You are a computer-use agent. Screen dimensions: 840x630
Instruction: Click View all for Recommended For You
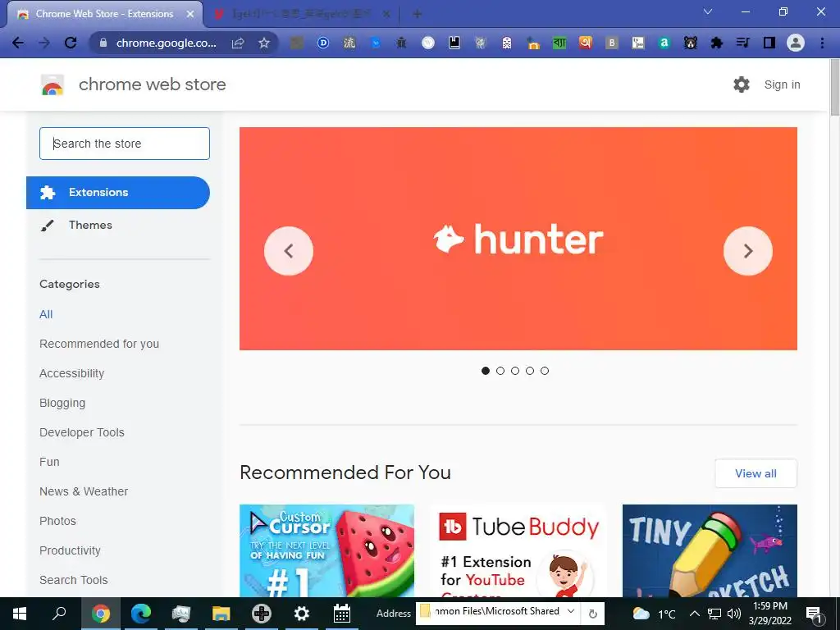click(x=756, y=473)
